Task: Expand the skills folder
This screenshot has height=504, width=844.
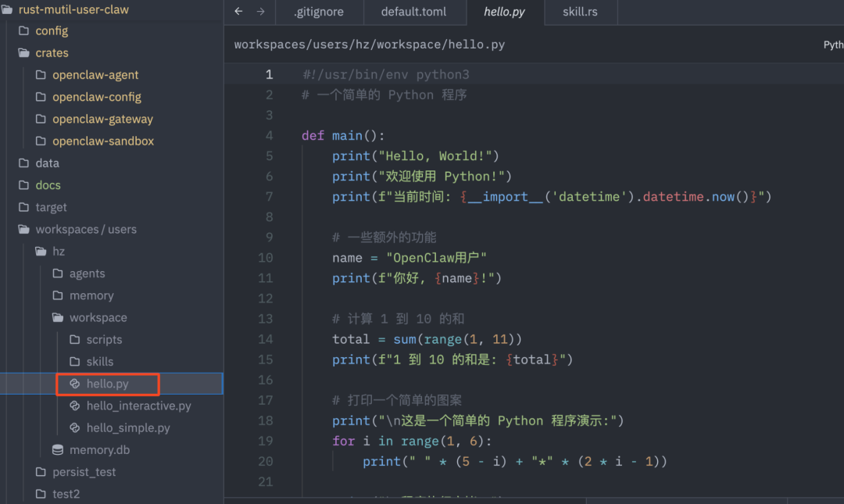Action: (75, 362)
